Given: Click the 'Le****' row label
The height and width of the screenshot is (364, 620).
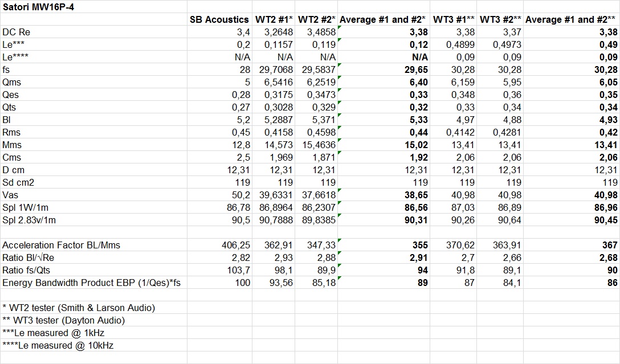Looking at the screenshot, I should click(x=15, y=58).
